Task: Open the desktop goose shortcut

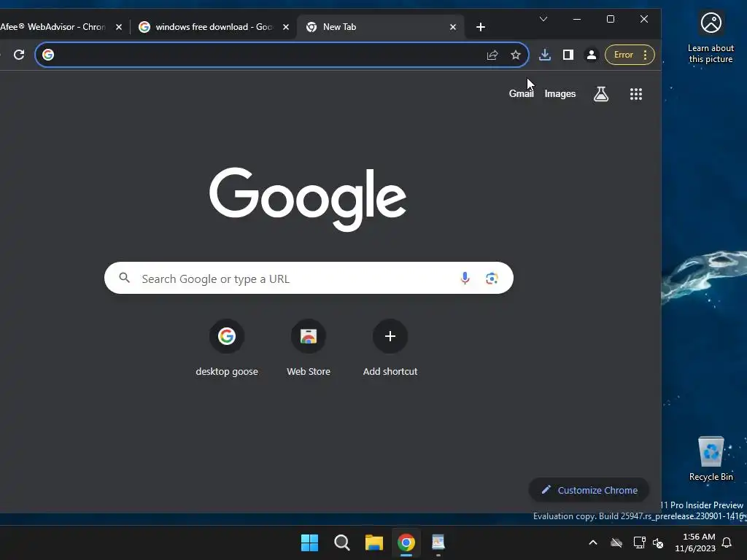Action: pyautogui.click(x=227, y=348)
